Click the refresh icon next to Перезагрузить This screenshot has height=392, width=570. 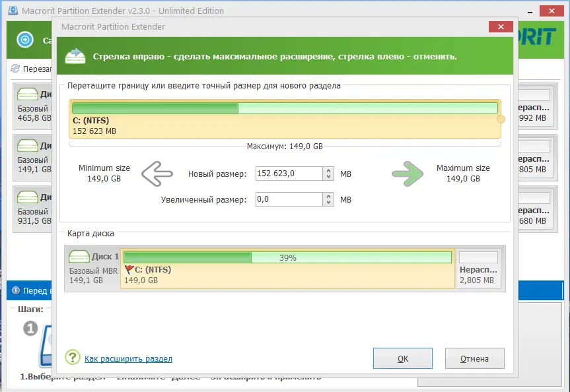coord(15,69)
